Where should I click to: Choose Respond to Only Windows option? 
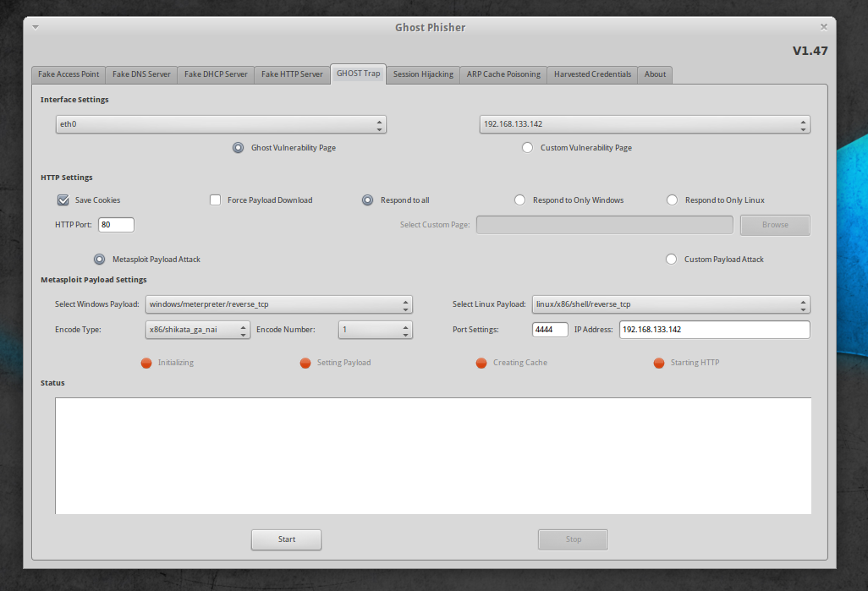click(x=519, y=200)
